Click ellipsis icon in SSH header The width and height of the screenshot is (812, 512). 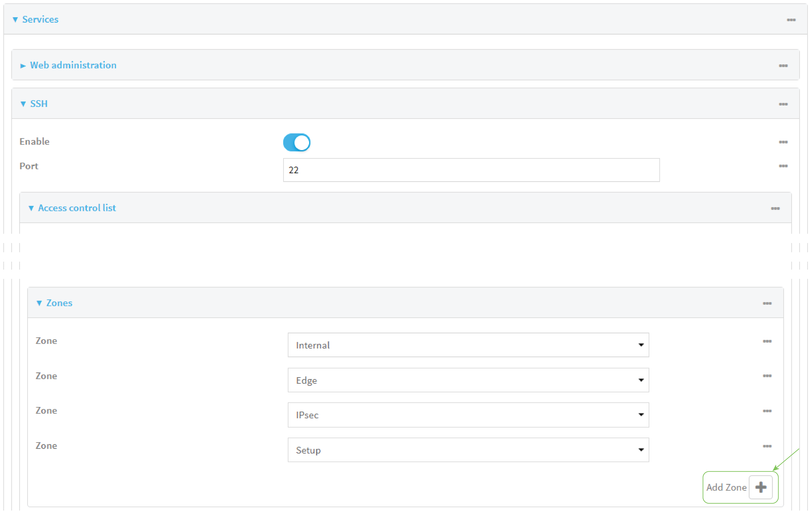point(783,104)
